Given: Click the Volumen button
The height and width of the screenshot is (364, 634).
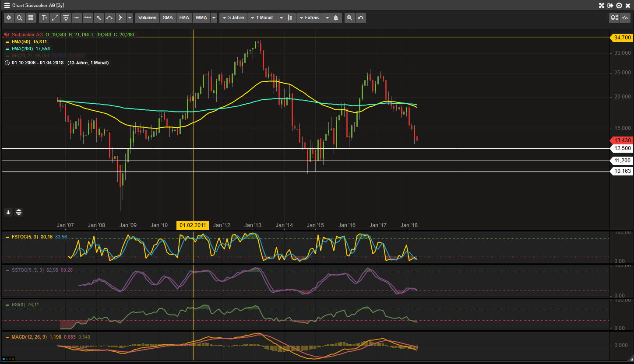Looking at the screenshot, I should pyautogui.click(x=148, y=18).
